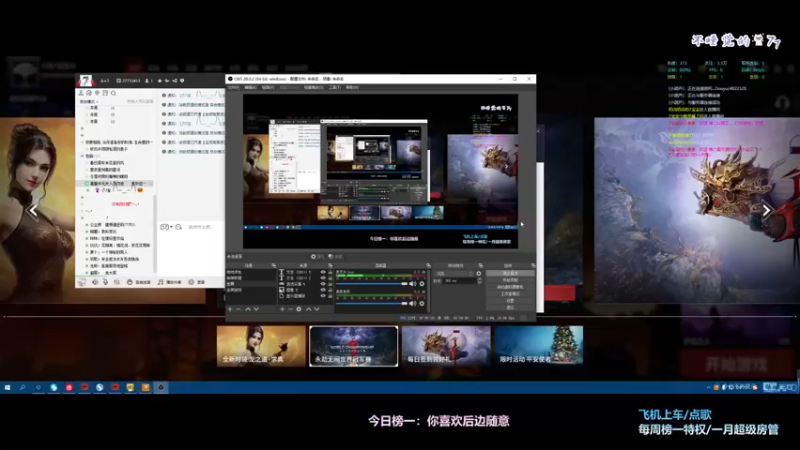
Task: Select the 限时活动 平安使者 banner thumbnail
Action: tap(538, 346)
